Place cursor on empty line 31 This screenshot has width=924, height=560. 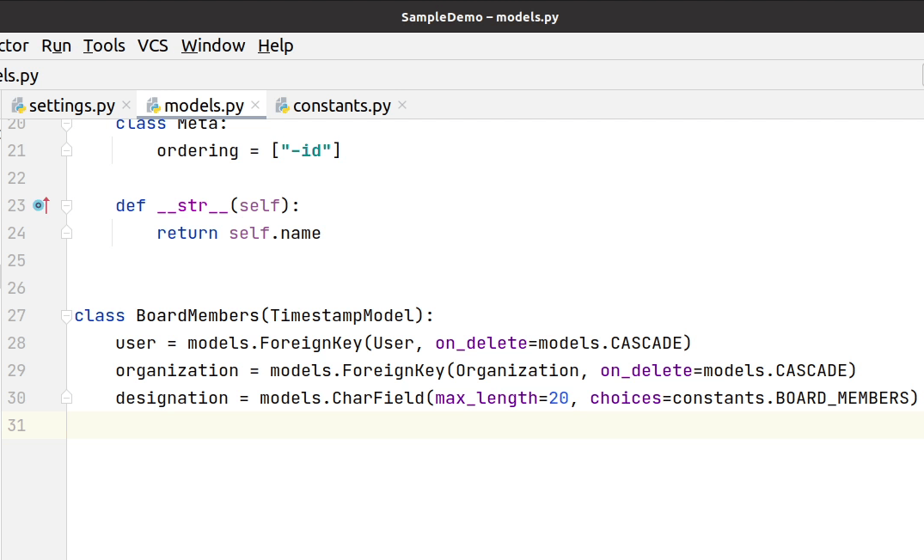pyautogui.click(x=430, y=425)
